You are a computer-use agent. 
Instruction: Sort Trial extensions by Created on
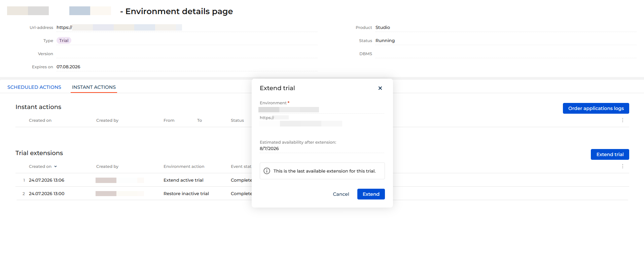[x=43, y=167]
